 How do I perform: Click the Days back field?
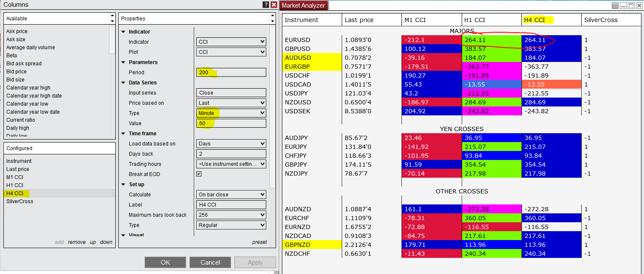pyautogui.click(x=231, y=154)
